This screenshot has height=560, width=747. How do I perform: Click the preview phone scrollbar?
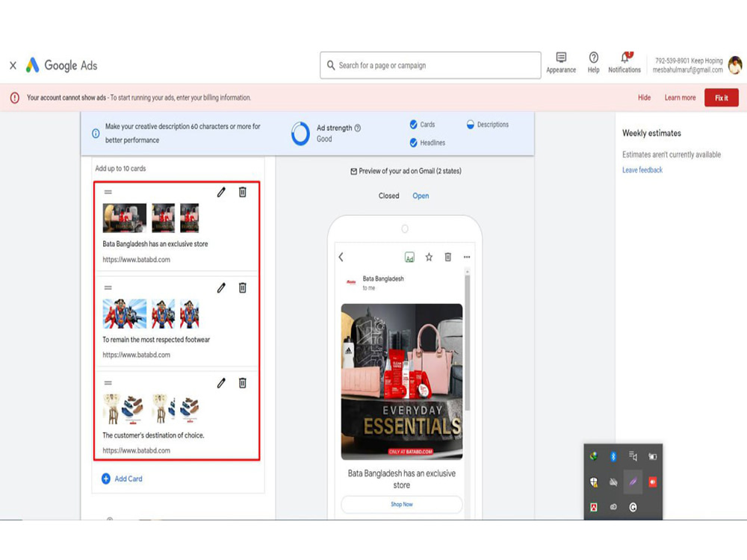(x=468, y=342)
